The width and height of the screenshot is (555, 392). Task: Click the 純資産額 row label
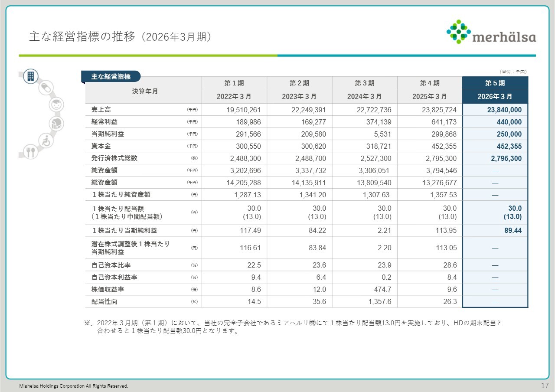104,170
